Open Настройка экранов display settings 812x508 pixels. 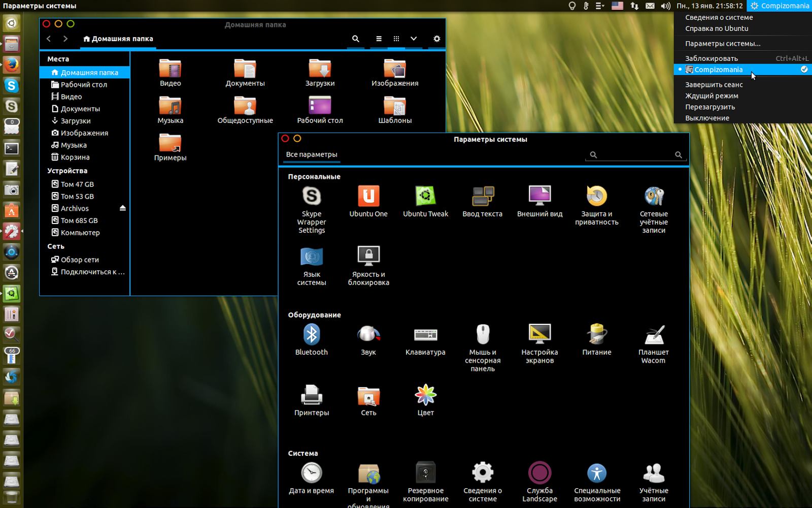[x=539, y=344]
